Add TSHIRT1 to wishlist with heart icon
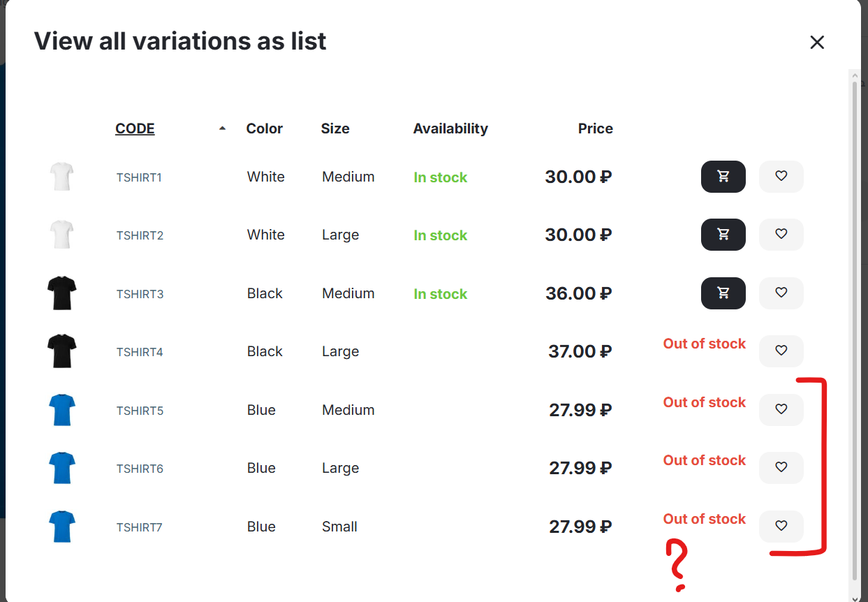 click(781, 177)
